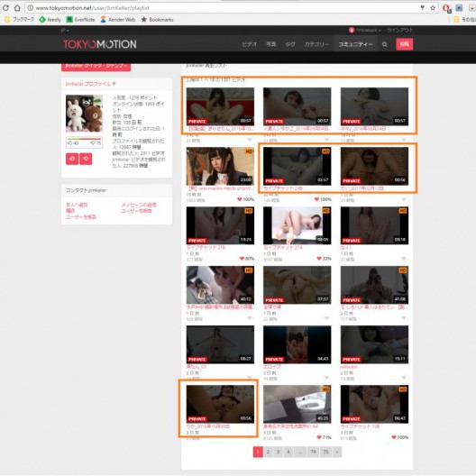The height and width of the screenshot is (476, 476).
Task: Jump to pagination page 75
Action: 325,452
